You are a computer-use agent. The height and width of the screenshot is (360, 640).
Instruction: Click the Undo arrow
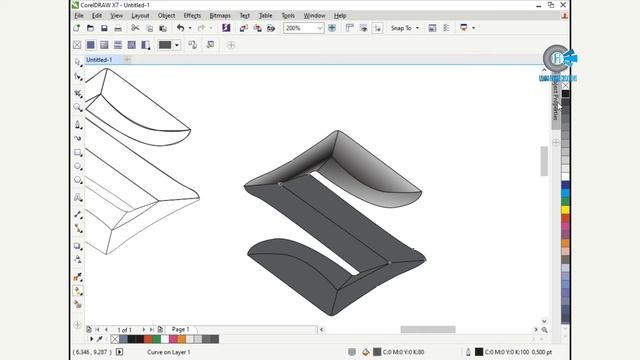coord(180,28)
